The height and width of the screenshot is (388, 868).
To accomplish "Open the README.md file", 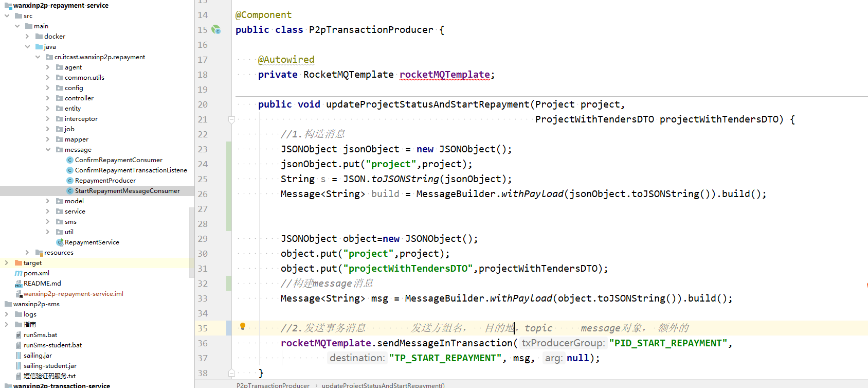I will pyautogui.click(x=42, y=284).
